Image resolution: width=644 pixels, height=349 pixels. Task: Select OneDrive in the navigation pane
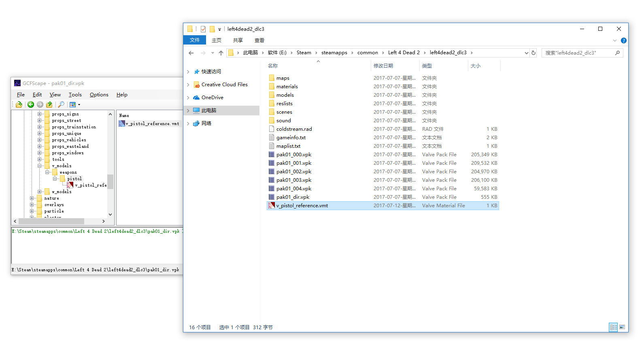point(213,98)
